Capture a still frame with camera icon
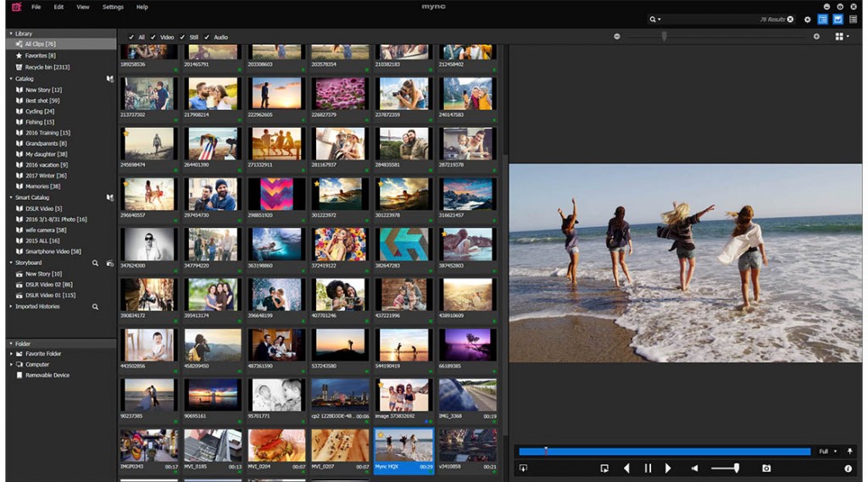 pos(766,468)
